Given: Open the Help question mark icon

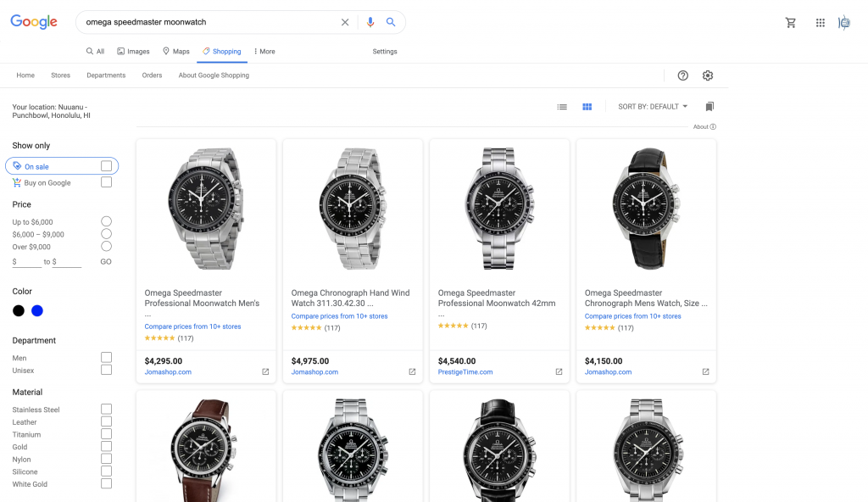Looking at the screenshot, I should point(683,75).
